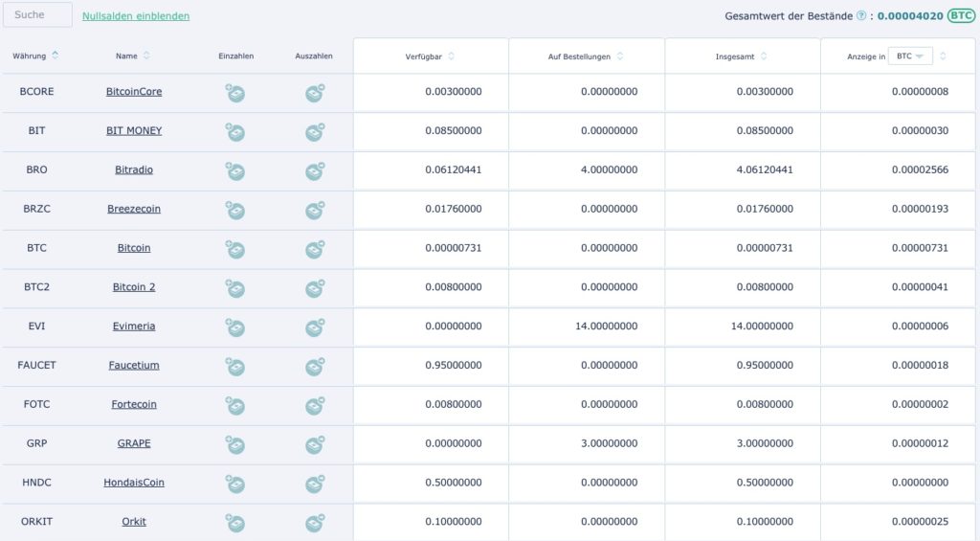The width and height of the screenshot is (980, 541).
Task: Open deposit for BitcoinCore (BCORE)
Action: [235, 93]
